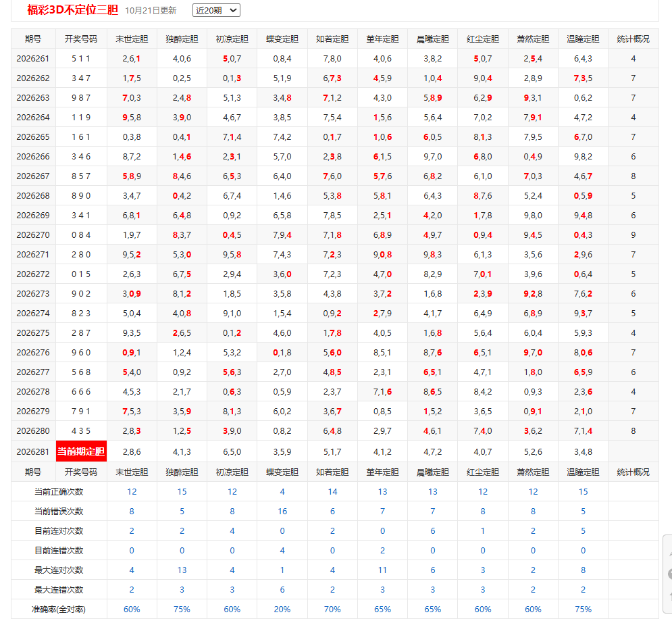
Task: Click the round gray icon on floating sidebar
Action: pyautogui.click(x=670, y=574)
